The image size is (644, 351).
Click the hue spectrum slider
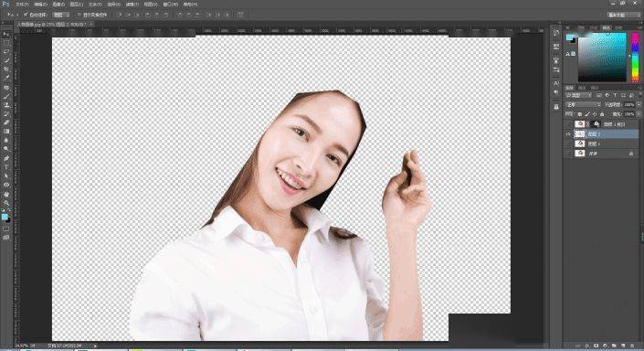tap(635, 58)
